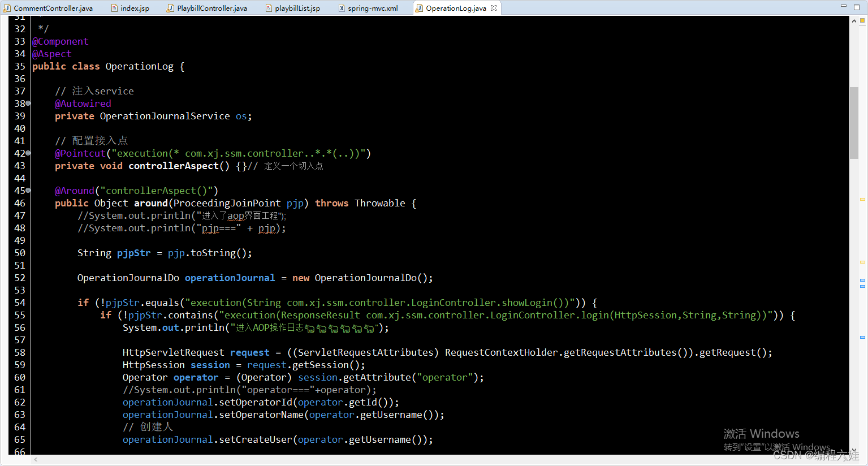868x466 pixels.
Task: Click System.out.println statement on line 56
Action: [256, 327]
